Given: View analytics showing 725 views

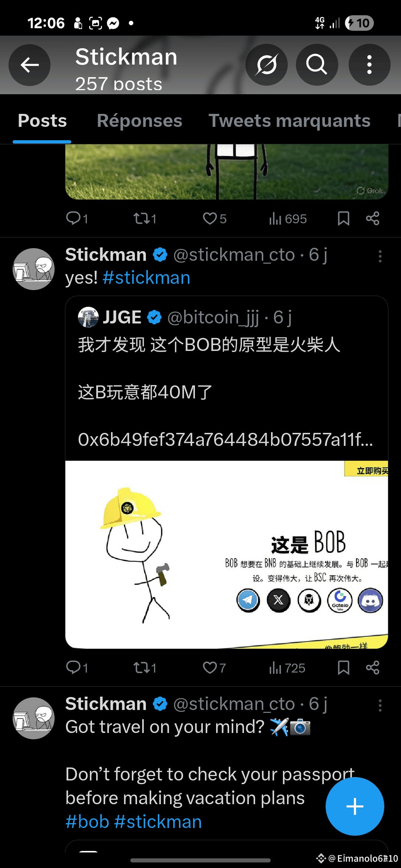Looking at the screenshot, I should 287,668.
